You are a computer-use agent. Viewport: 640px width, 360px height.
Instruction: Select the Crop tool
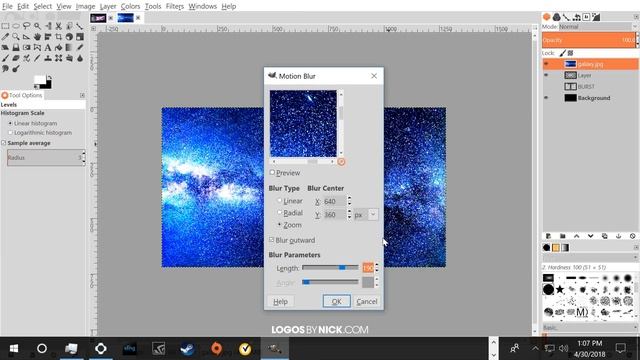pyautogui.click(x=58, y=37)
